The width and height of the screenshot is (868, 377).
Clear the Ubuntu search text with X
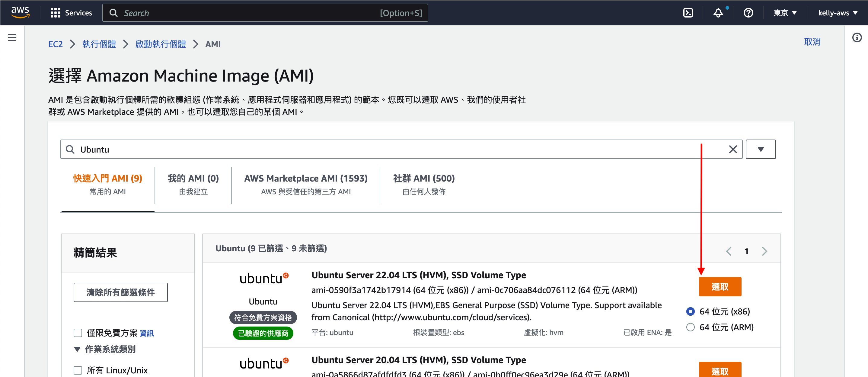(x=732, y=150)
